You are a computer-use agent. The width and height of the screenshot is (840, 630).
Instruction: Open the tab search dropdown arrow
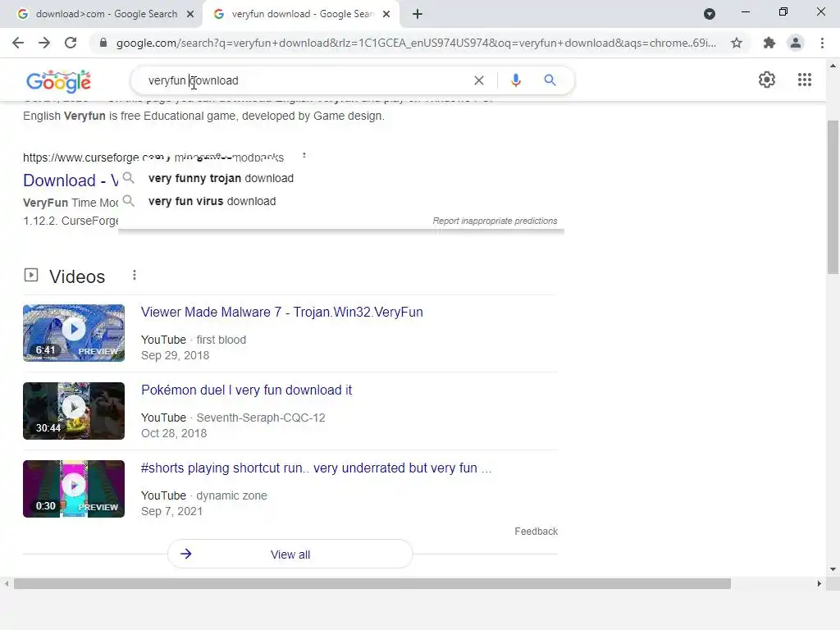(x=710, y=14)
